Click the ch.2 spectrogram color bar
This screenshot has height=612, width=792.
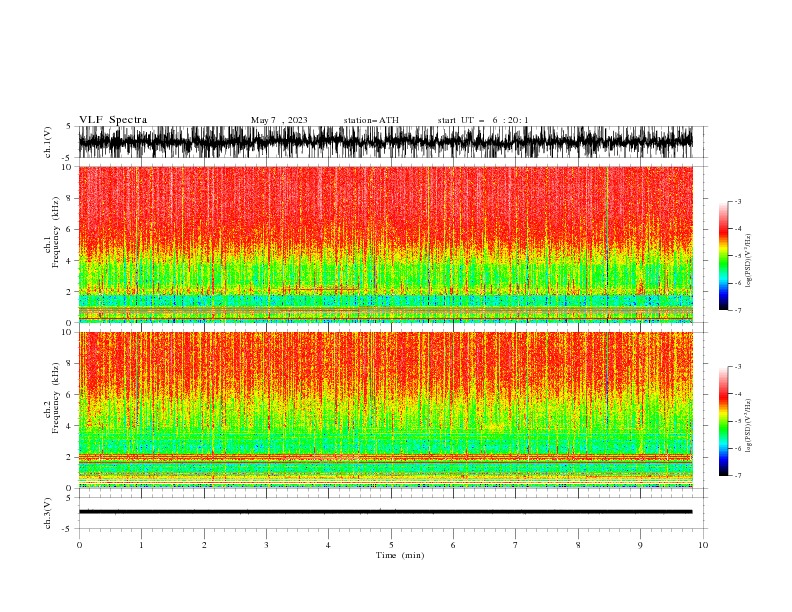pyautogui.click(x=723, y=421)
